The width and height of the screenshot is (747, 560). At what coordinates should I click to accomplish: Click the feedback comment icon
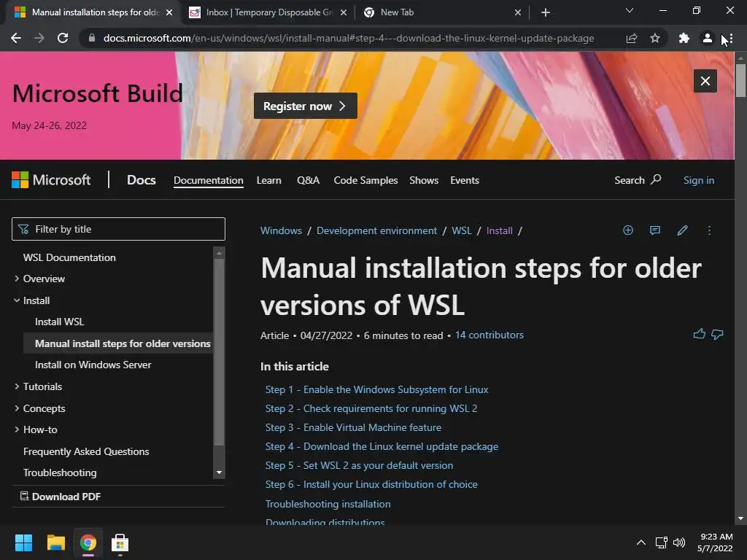[655, 230]
